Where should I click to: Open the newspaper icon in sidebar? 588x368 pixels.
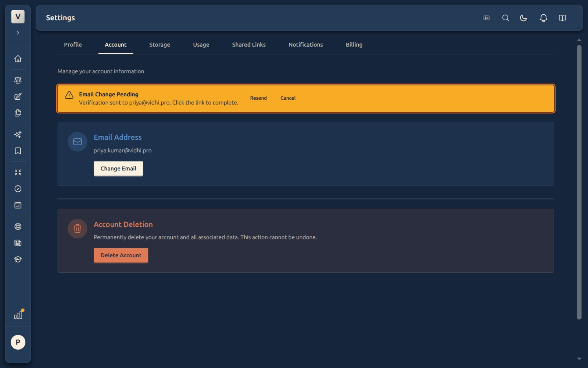click(x=18, y=243)
